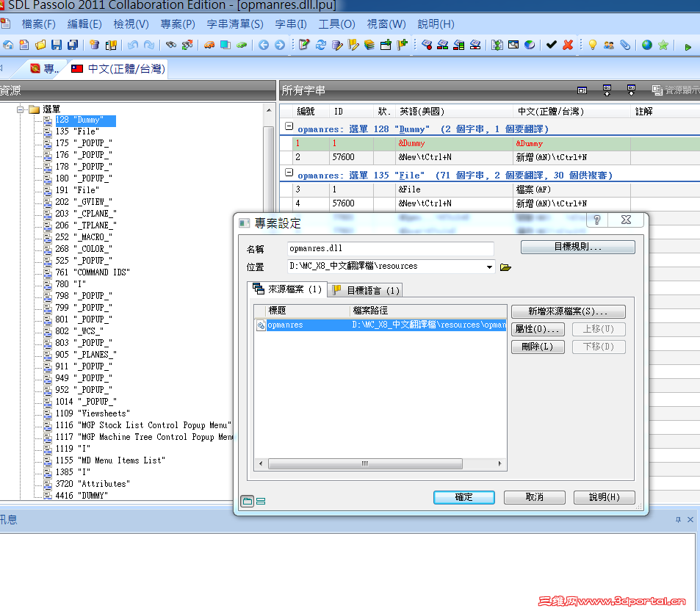The image size is (700, 611).
Task: Click the blue forward arrow toolbar icon
Action: coord(279,45)
